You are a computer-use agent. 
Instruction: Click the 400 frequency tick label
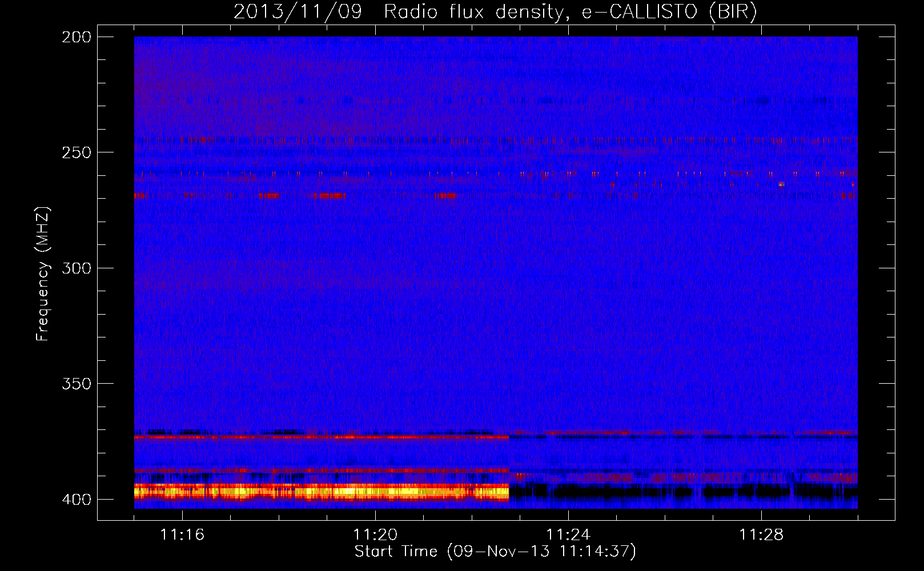[77, 499]
